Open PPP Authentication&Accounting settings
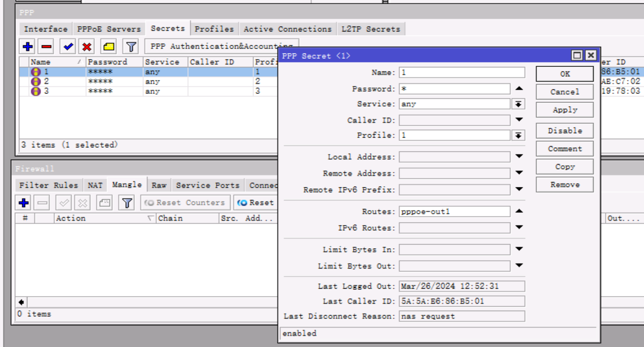This screenshot has width=644, height=347. (221, 46)
